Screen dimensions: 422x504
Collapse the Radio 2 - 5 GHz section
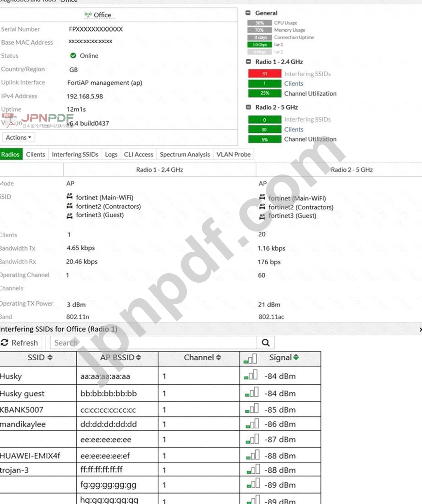tap(248, 107)
